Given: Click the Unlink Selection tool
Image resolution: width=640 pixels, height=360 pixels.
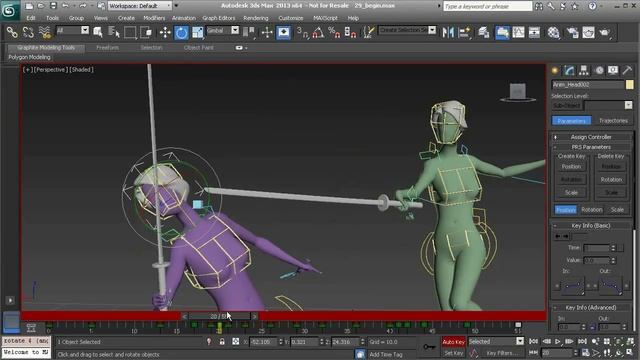Looking at the screenshot, I should (28, 32).
